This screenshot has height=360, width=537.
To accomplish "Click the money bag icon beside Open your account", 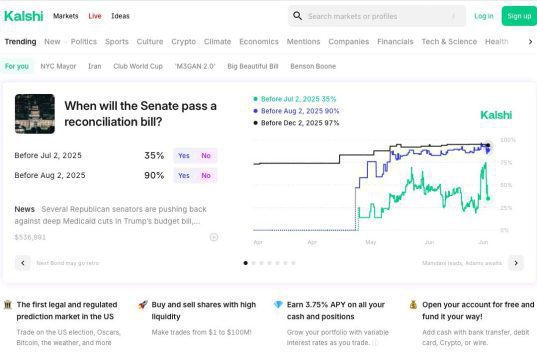I will (x=413, y=305).
